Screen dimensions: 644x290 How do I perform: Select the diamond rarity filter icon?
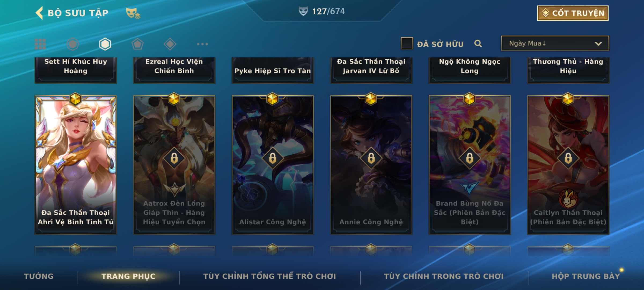pos(170,44)
